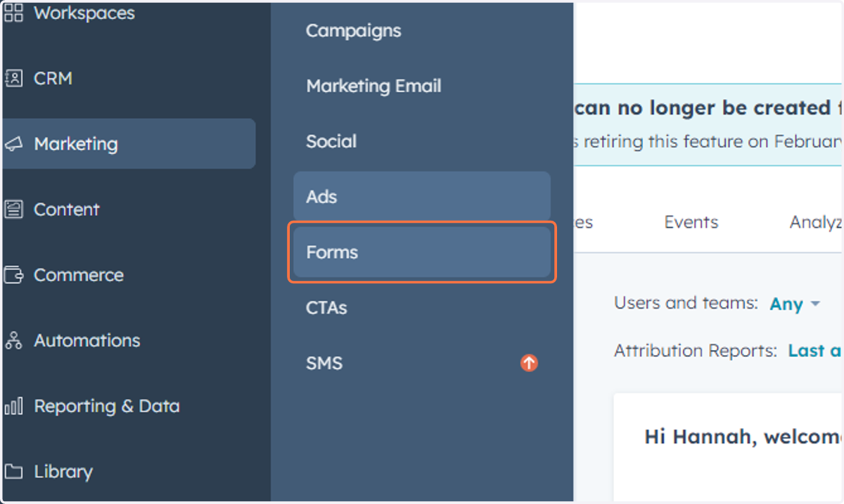Open the Users and teams Any dropdown
The width and height of the screenshot is (844, 504).
(795, 304)
